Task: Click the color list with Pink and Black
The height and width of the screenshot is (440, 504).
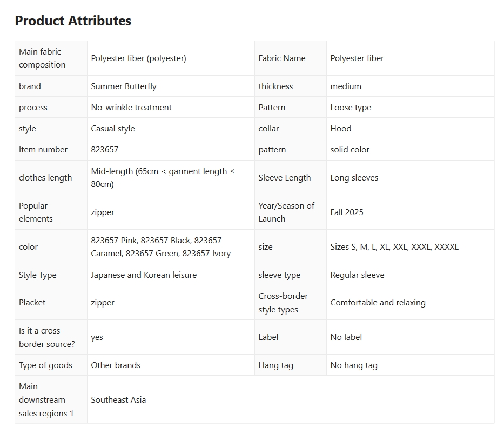Action: 160,247
